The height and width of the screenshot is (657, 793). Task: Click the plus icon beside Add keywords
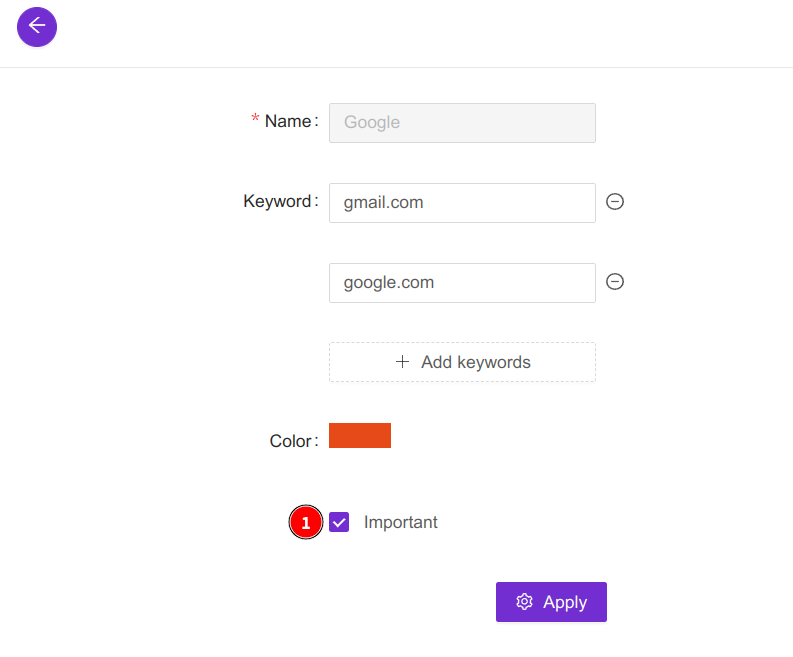point(403,362)
